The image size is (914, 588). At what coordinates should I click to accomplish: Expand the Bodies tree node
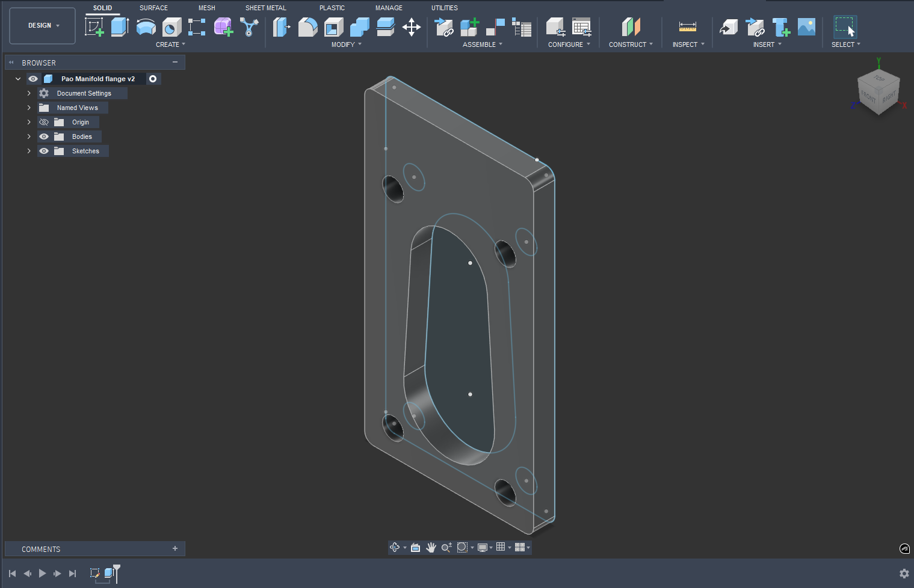[29, 136]
